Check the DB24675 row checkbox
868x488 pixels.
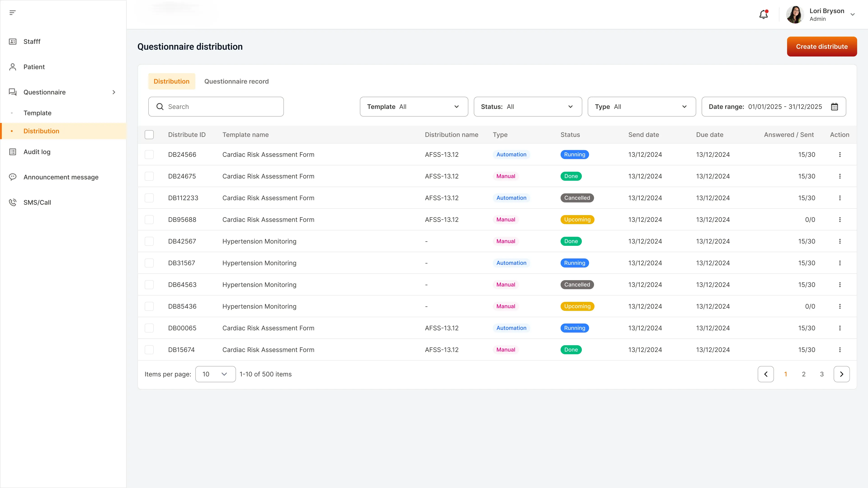point(149,176)
